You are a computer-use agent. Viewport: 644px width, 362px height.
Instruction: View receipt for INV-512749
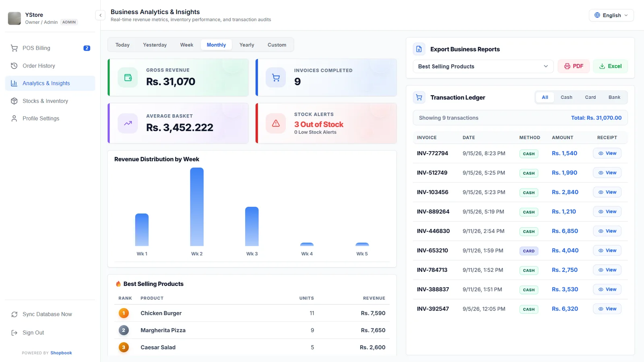point(607,173)
